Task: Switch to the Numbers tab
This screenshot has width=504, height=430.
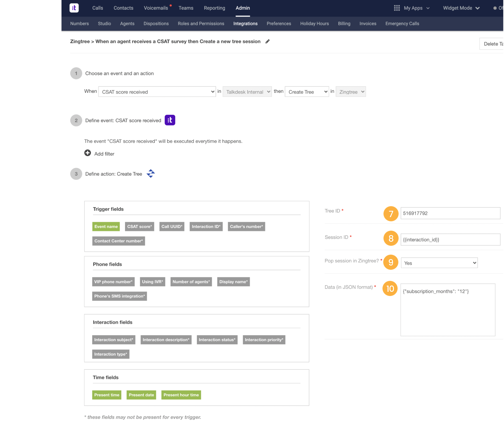Action: (x=79, y=23)
